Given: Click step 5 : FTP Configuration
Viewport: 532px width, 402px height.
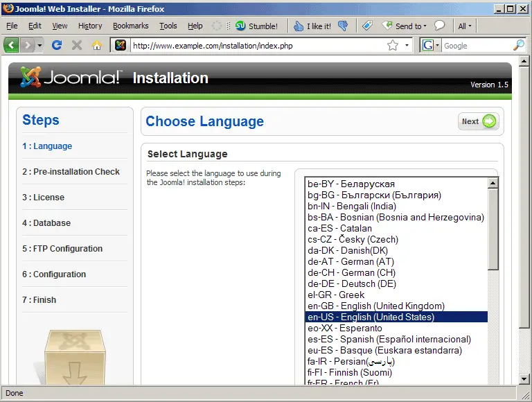Looking at the screenshot, I should (62, 249).
